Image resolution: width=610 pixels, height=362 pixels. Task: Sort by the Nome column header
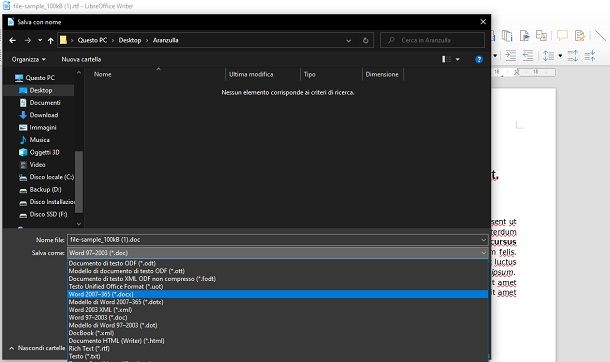[102, 74]
